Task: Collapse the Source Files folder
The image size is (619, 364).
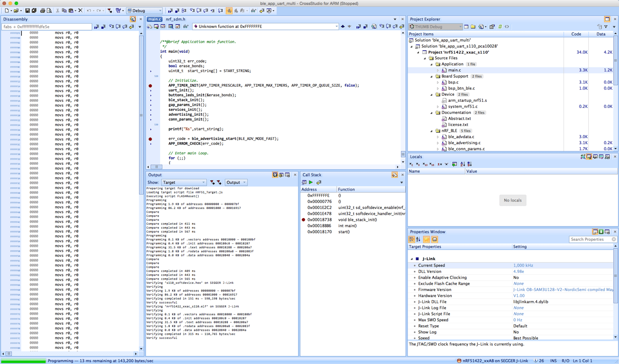Action: pyautogui.click(x=426, y=58)
